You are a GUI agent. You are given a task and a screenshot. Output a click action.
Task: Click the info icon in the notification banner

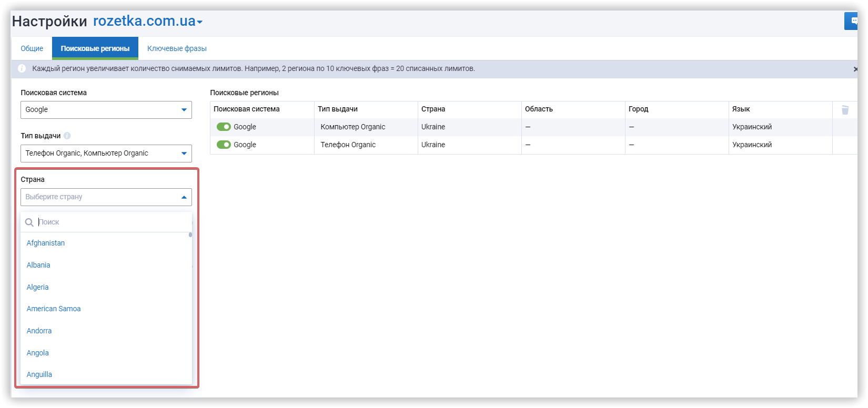22,69
